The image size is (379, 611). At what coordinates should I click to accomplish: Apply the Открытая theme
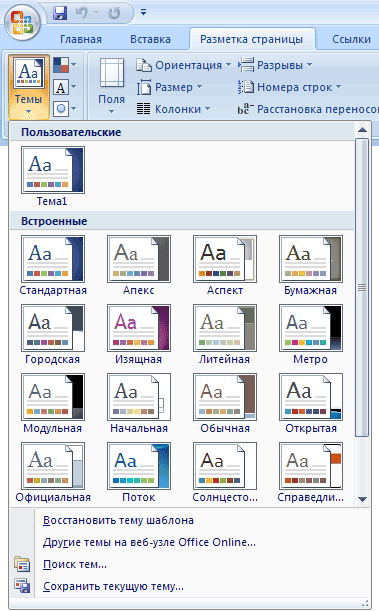click(311, 403)
